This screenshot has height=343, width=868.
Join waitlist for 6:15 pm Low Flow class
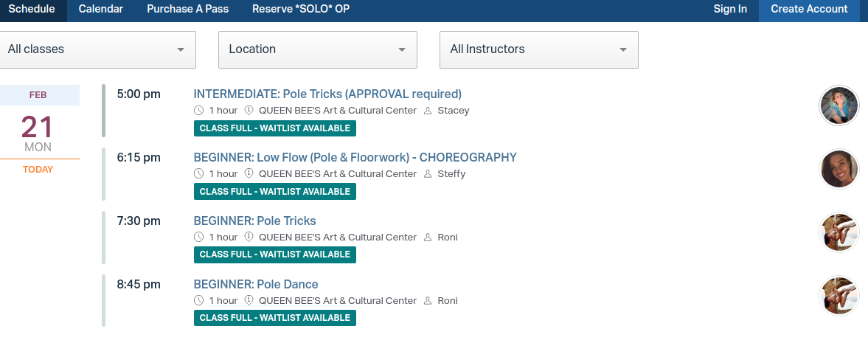pos(274,191)
